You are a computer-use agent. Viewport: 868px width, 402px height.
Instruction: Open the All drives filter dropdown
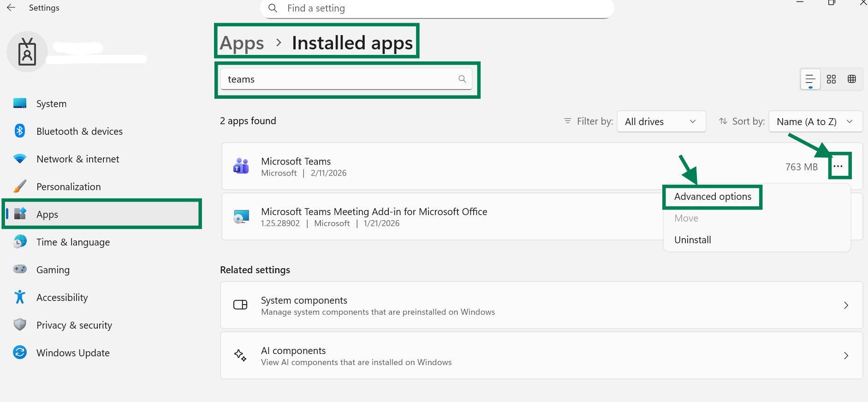[x=661, y=121]
